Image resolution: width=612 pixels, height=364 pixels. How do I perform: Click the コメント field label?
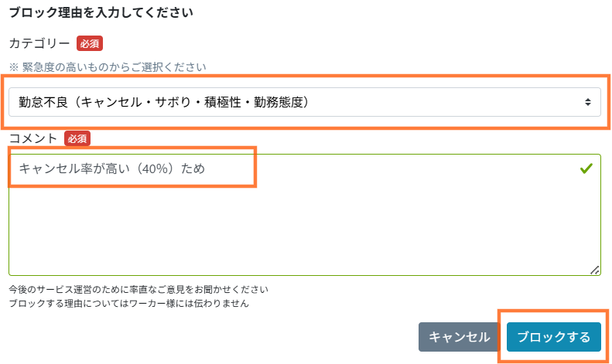33,139
